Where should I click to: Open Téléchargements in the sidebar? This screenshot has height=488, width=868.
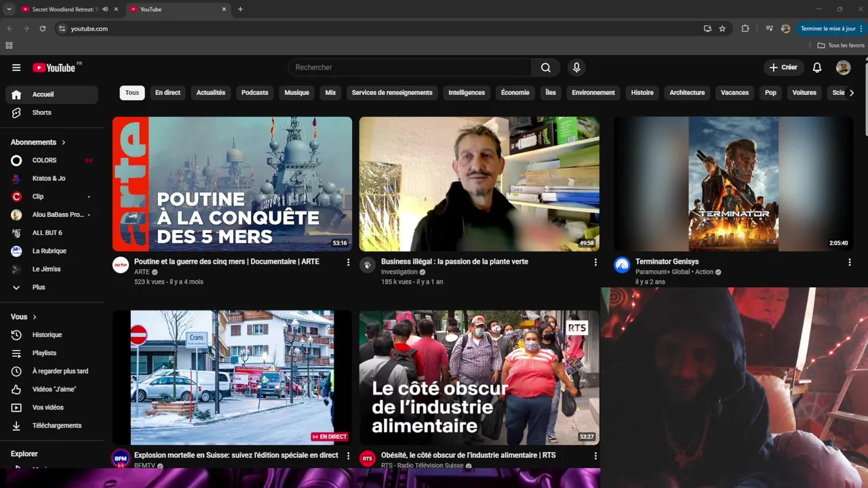52,426
